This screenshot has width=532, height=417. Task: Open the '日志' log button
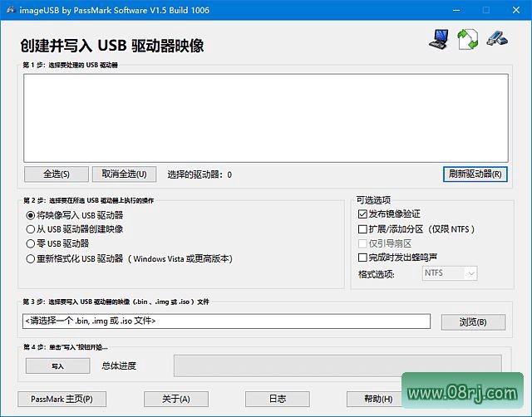click(x=278, y=399)
